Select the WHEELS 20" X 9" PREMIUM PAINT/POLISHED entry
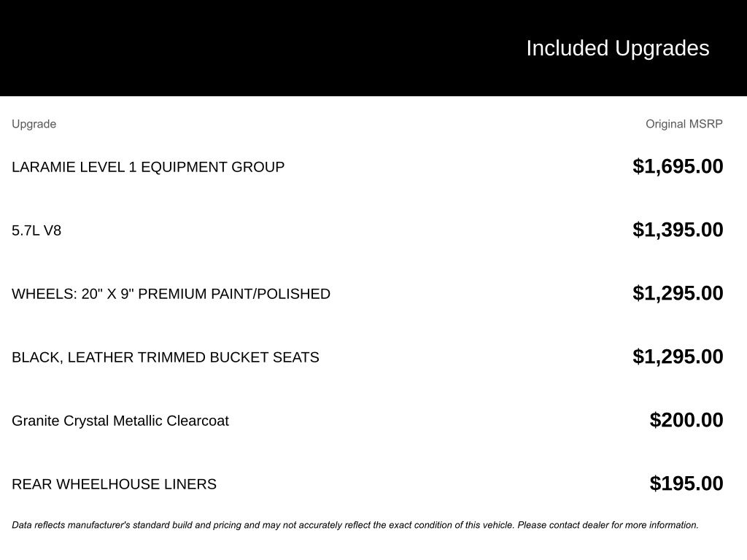The width and height of the screenshot is (747, 560). (x=171, y=294)
